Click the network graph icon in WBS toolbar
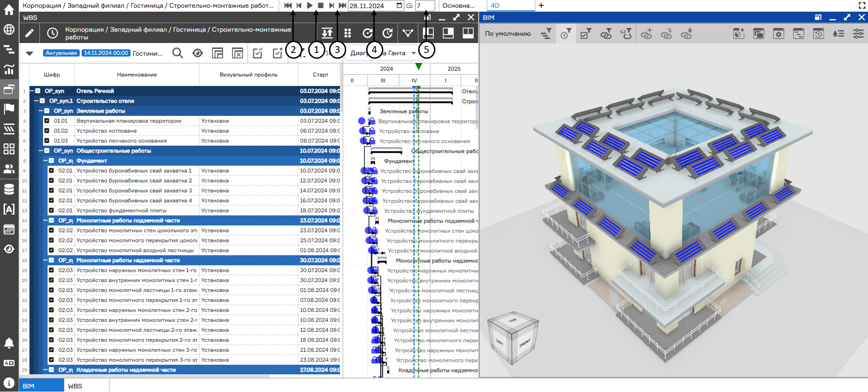This screenshot has height=392, width=868. [x=408, y=33]
